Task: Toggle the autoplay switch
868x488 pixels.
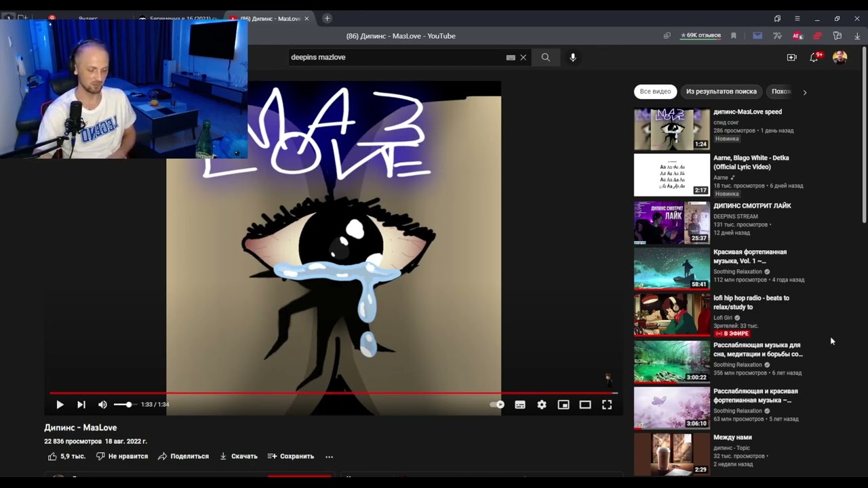Action: pos(498,405)
